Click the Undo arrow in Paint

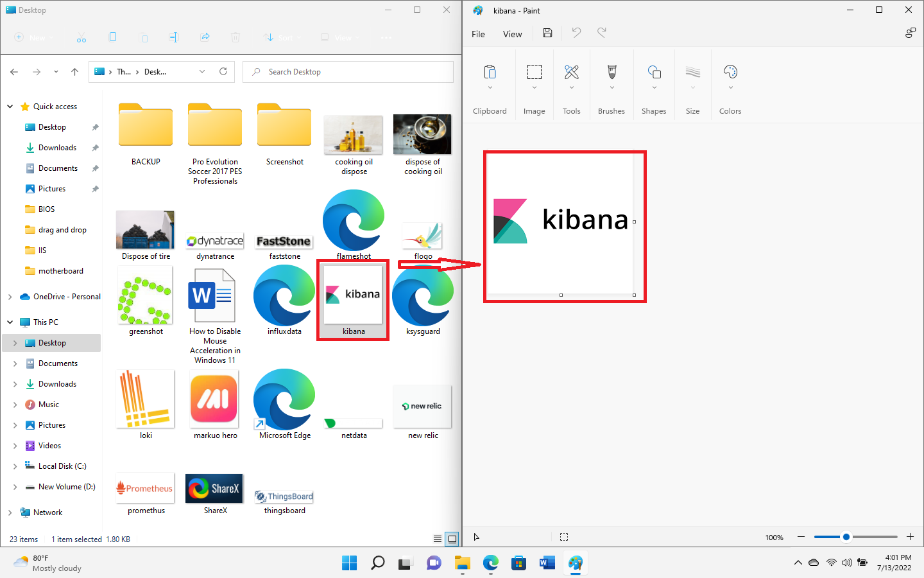[x=576, y=33]
